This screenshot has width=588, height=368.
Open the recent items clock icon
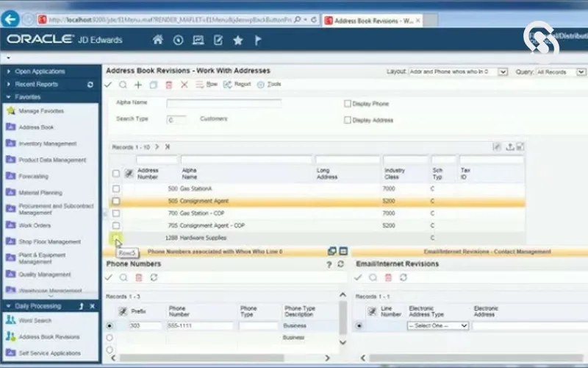click(x=178, y=40)
